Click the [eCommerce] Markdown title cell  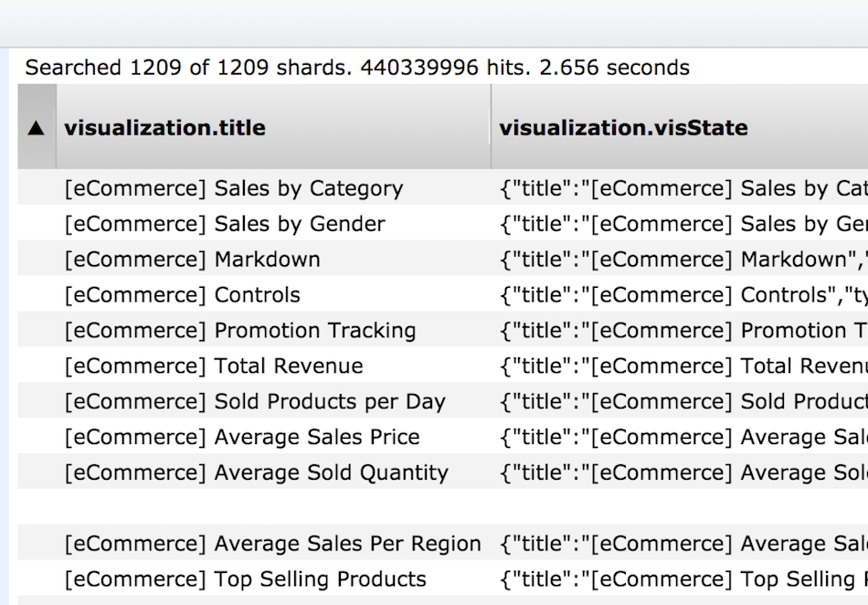[x=193, y=260]
